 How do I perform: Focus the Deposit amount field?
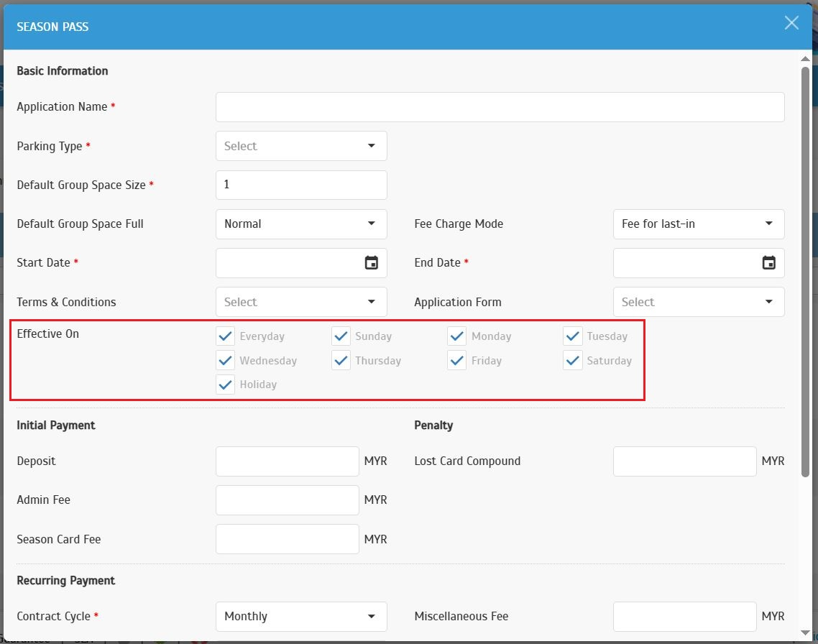[287, 461]
